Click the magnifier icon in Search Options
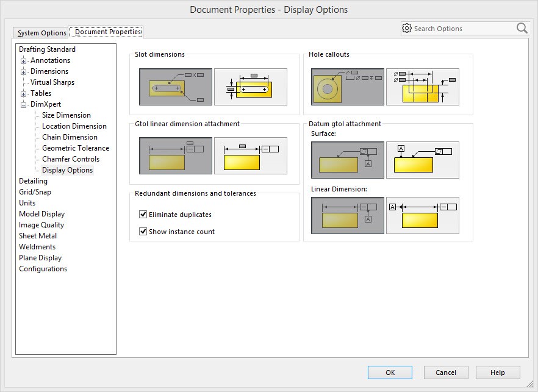Image resolution: width=538 pixels, height=392 pixels. [x=522, y=28]
